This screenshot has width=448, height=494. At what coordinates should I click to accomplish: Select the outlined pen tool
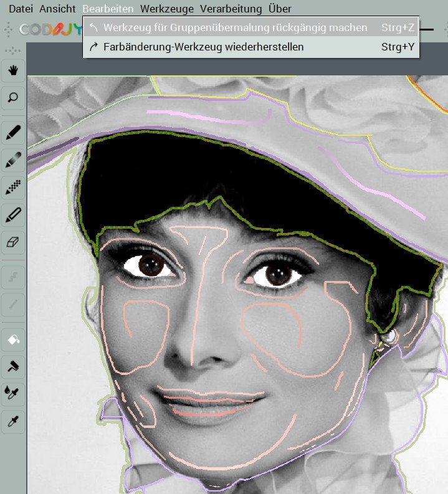pyautogui.click(x=13, y=215)
